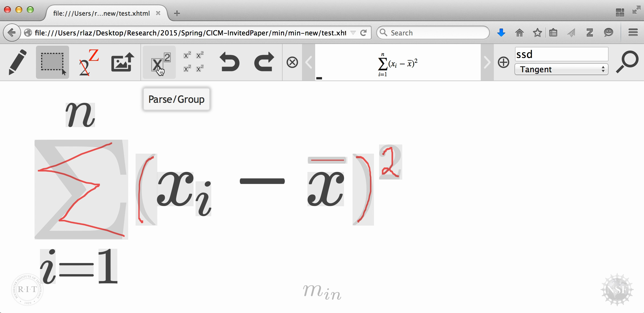Screen dimensions: 644x313
Task: Activate the rectangle selection tool
Action: pos(53,62)
